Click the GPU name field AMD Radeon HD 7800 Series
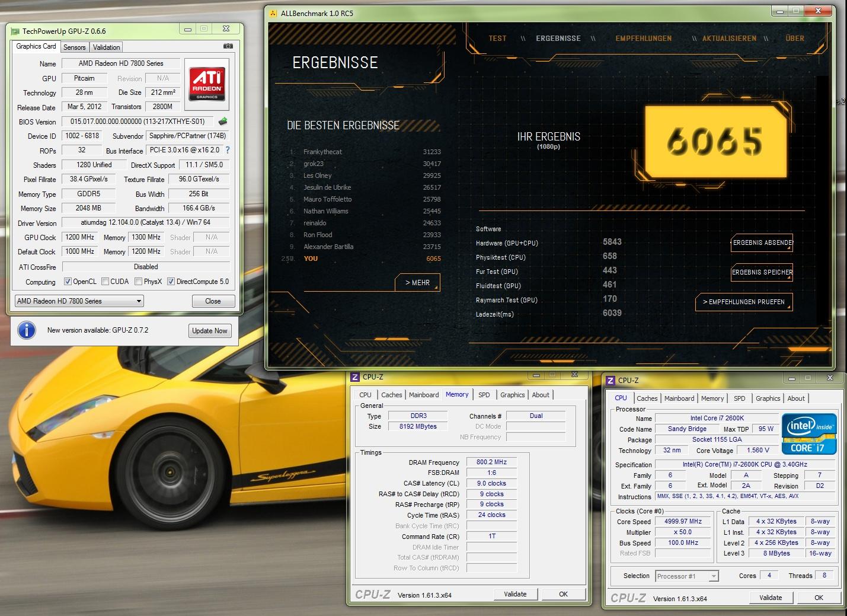The image size is (847, 616). tap(121, 63)
